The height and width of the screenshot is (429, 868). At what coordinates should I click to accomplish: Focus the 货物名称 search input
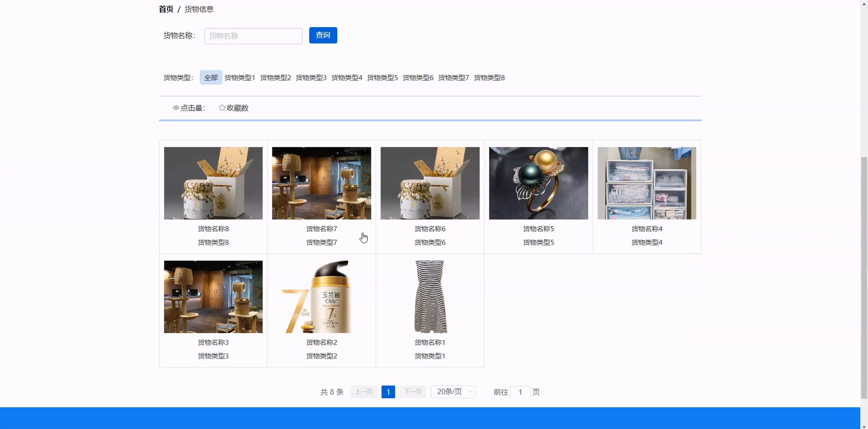point(253,36)
